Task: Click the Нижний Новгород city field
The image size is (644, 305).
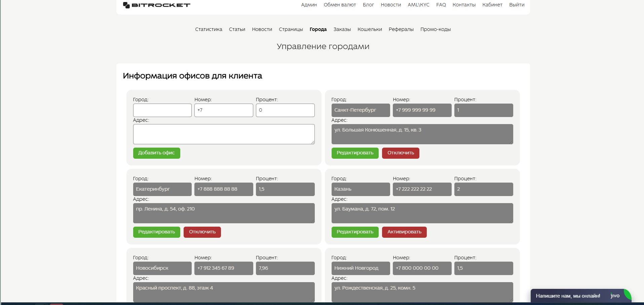Action: tap(361, 268)
